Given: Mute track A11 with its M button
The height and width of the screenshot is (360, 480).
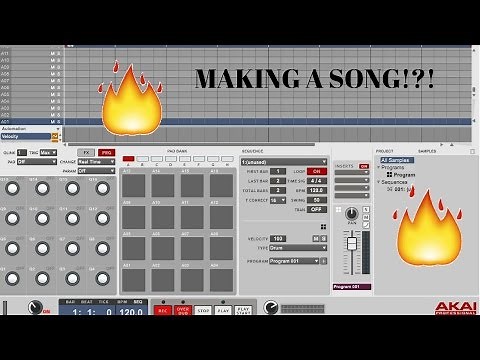Looking at the screenshot, I should [52, 53].
